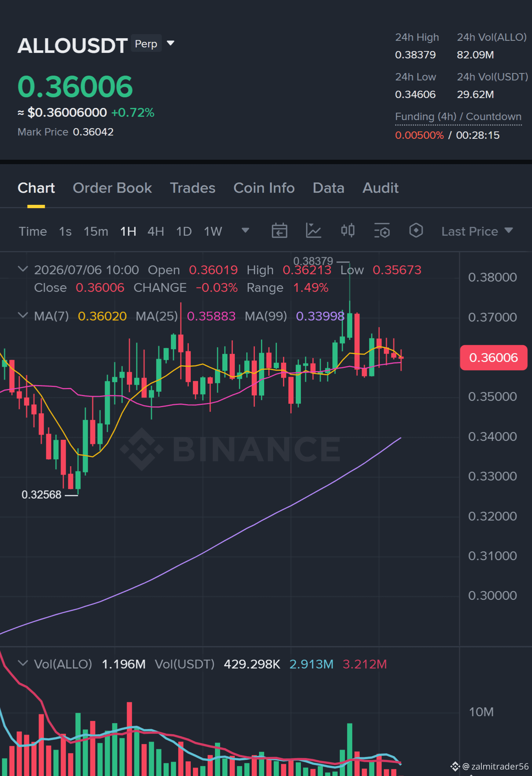Select the 1W interval
Image resolution: width=532 pixels, height=776 pixels.
(x=213, y=231)
